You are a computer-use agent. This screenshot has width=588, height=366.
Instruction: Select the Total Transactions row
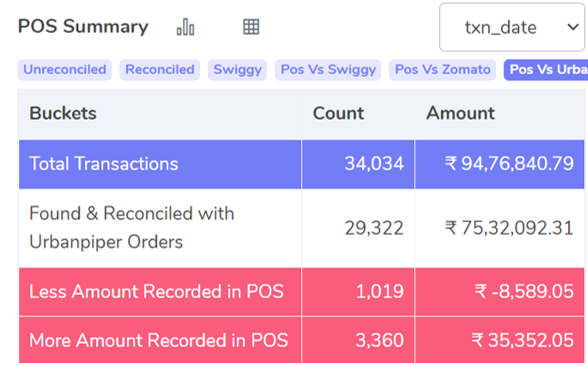click(302, 164)
